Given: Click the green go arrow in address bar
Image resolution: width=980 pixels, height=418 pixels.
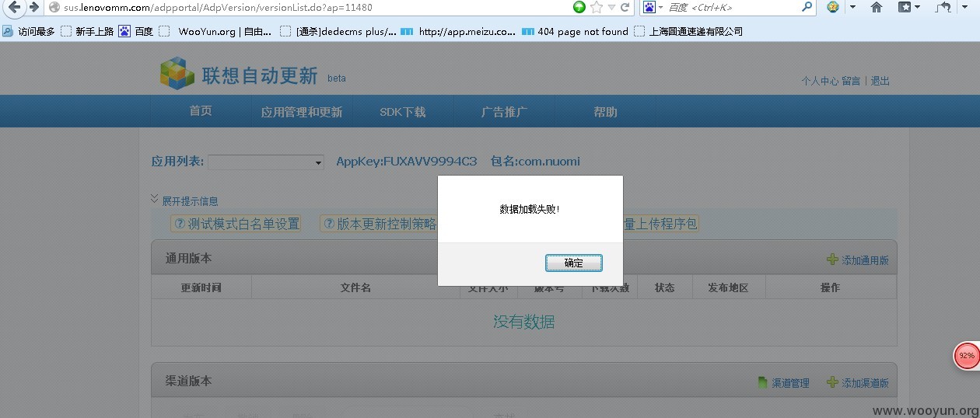Looking at the screenshot, I should [579, 7].
